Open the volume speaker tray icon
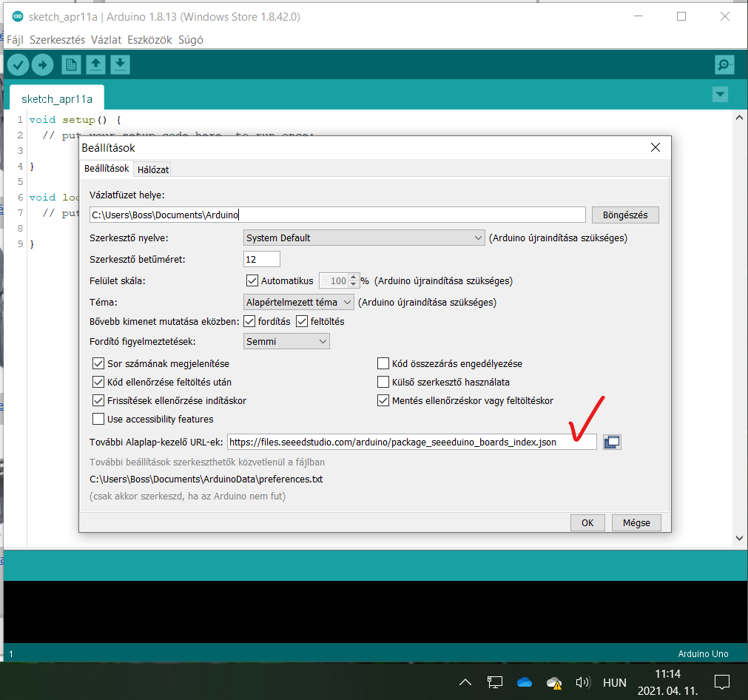The height and width of the screenshot is (700, 748). tap(583, 682)
